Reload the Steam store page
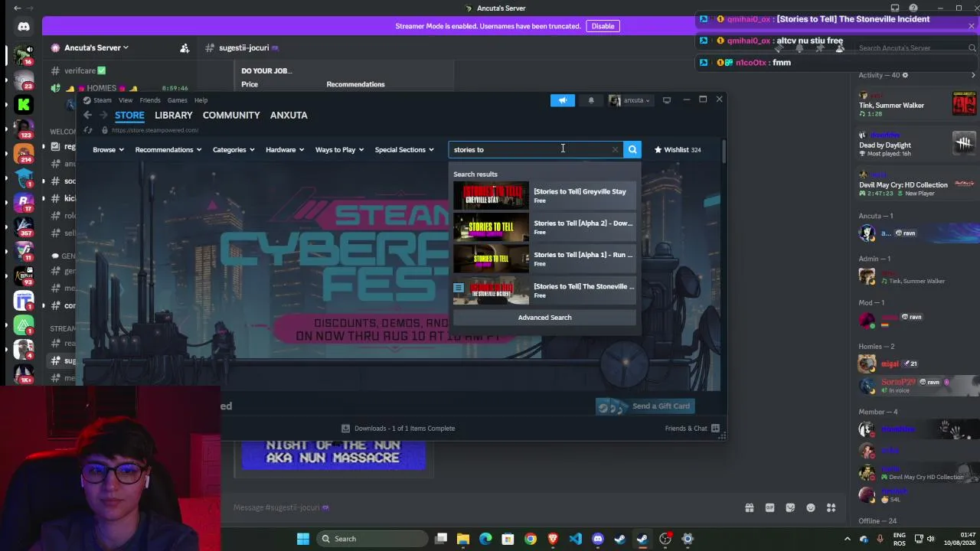This screenshot has width=980, height=551. click(88, 130)
